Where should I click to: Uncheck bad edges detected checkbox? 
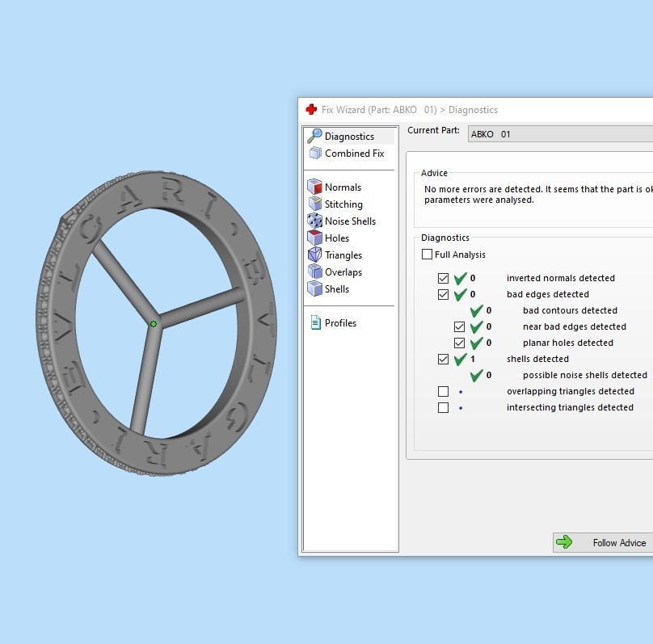[x=443, y=294]
